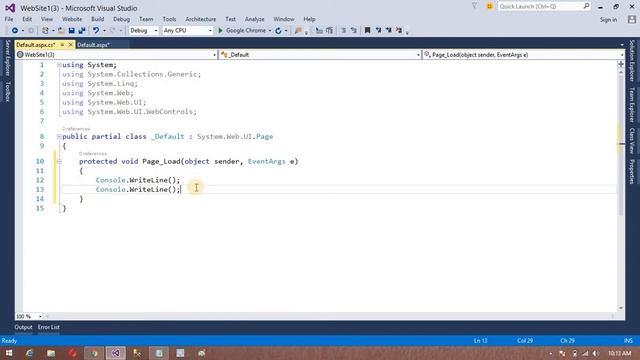The image size is (640, 360).
Task: Click the Sign in link
Action: [x=608, y=20]
